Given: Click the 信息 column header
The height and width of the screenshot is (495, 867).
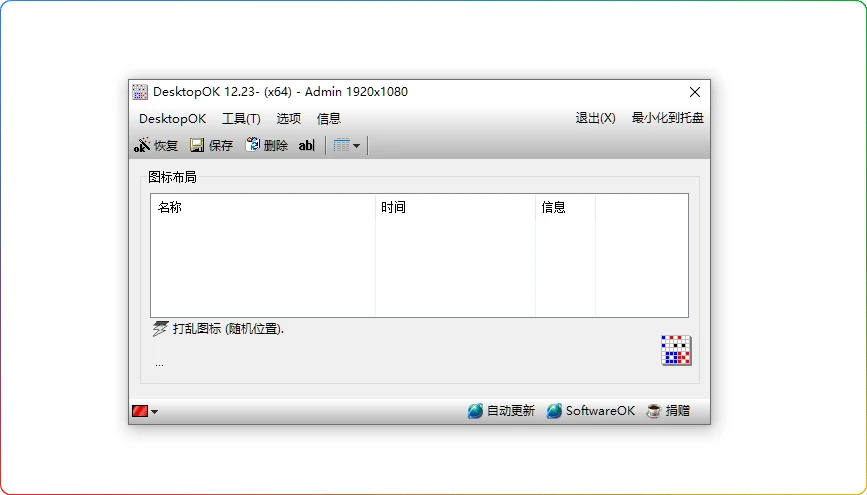Looking at the screenshot, I should pos(566,207).
